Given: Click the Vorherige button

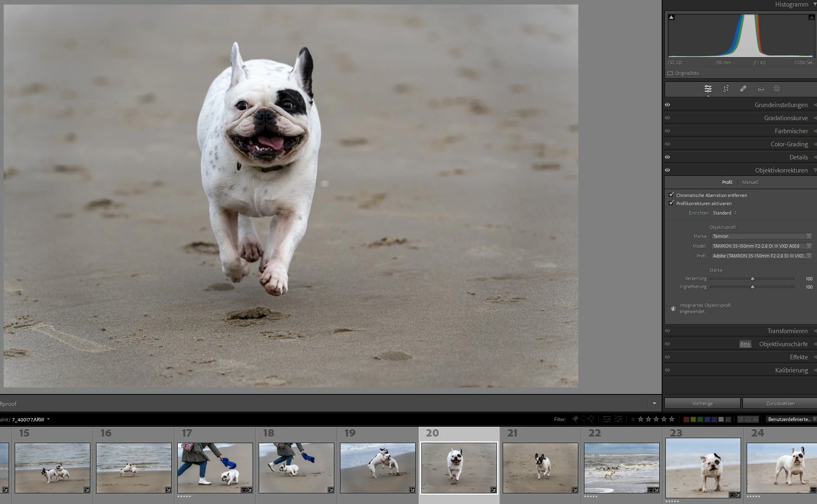Looking at the screenshot, I should pyautogui.click(x=702, y=403).
